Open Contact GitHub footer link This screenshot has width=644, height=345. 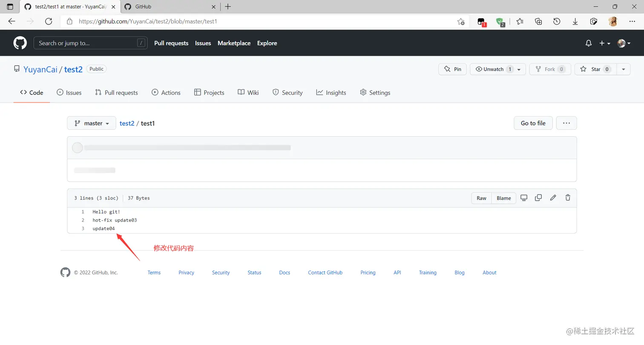tap(325, 273)
